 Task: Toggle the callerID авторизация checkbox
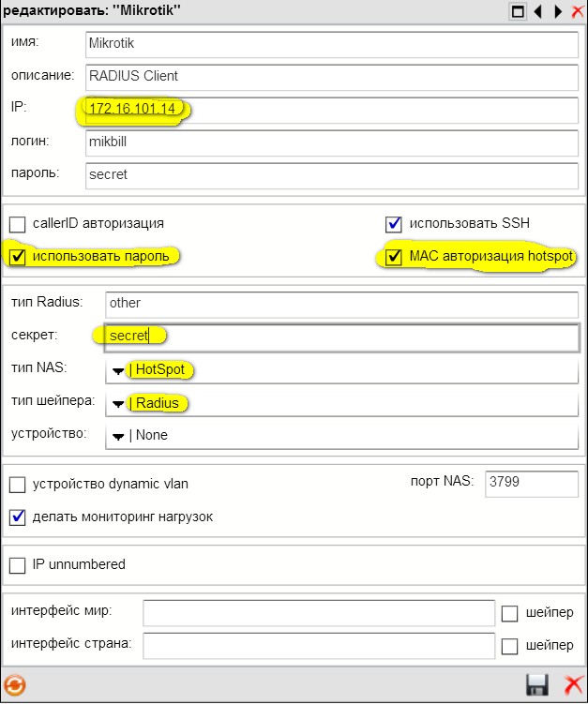(x=17, y=224)
